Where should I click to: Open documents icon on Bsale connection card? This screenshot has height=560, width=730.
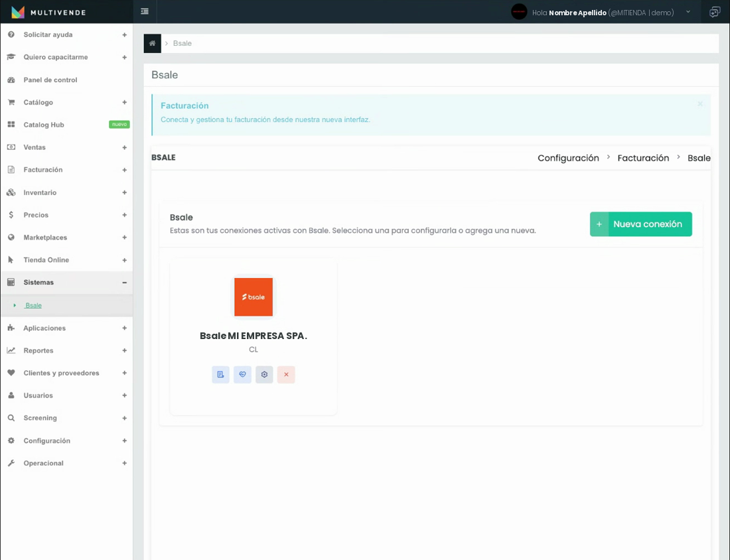pyautogui.click(x=221, y=374)
